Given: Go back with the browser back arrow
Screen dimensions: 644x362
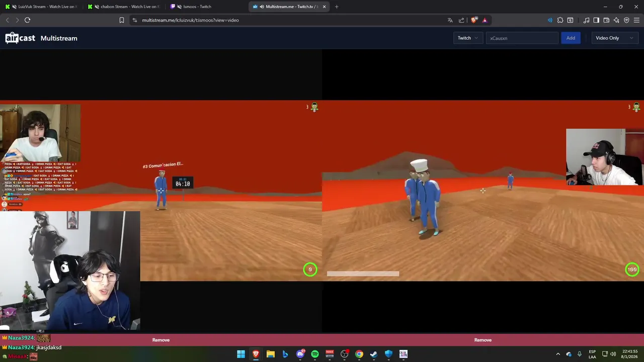Looking at the screenshot, I should tap(7, 20).
